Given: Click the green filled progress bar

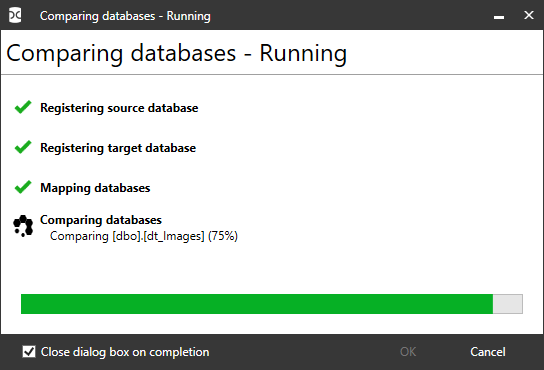Looking at the screenshot, I should 257,304.
